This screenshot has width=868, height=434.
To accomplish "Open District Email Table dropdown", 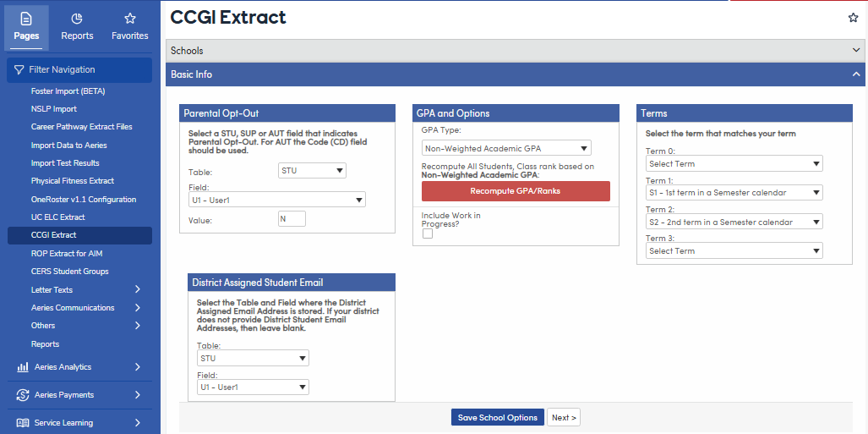I will (x=253, y=358).
